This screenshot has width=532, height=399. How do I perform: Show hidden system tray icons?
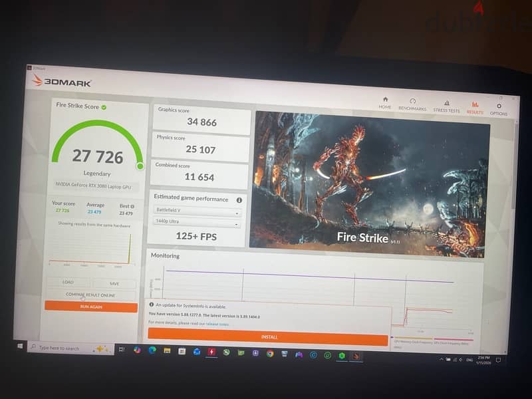click(442, 359)
